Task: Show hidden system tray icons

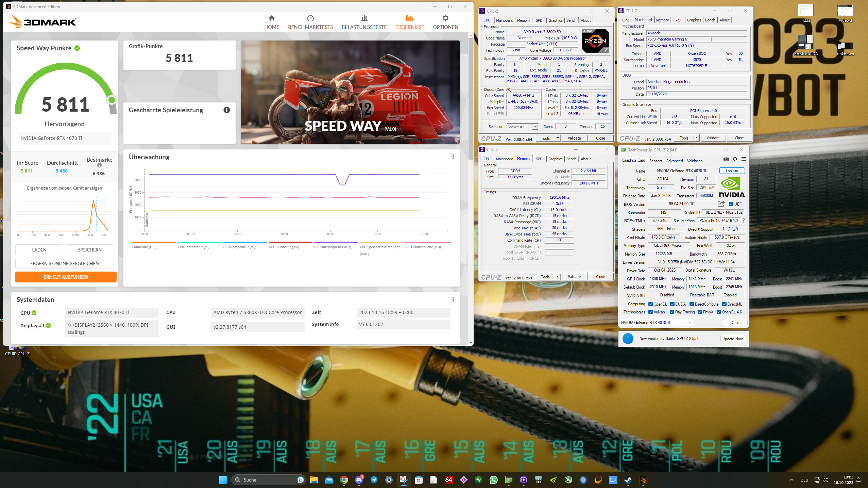Action: click(791, 480)
